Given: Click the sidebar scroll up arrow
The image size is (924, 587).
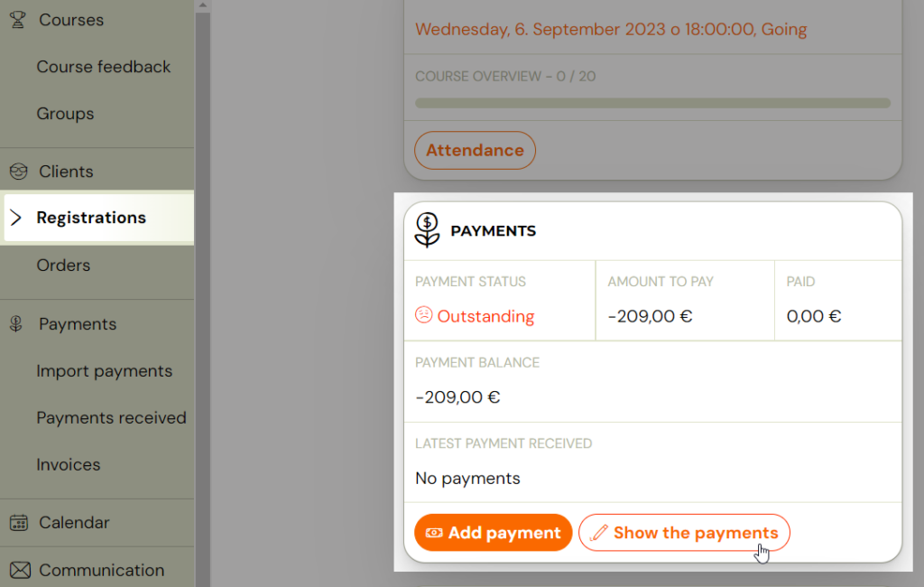Looking at the screenshot, I should tap(203, 5).
